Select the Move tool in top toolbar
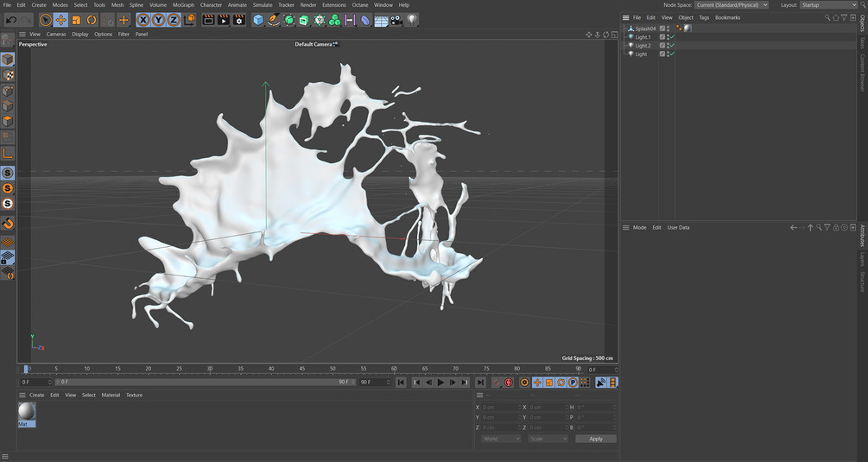 [61, 20]
